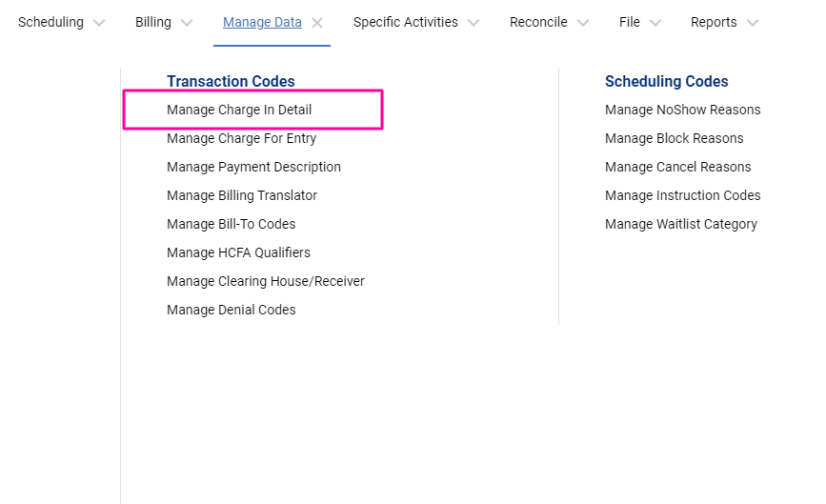This screenshot has height=504, width=826.
Task: Open Manage Waitlist Category
Action: pos(680,224)
